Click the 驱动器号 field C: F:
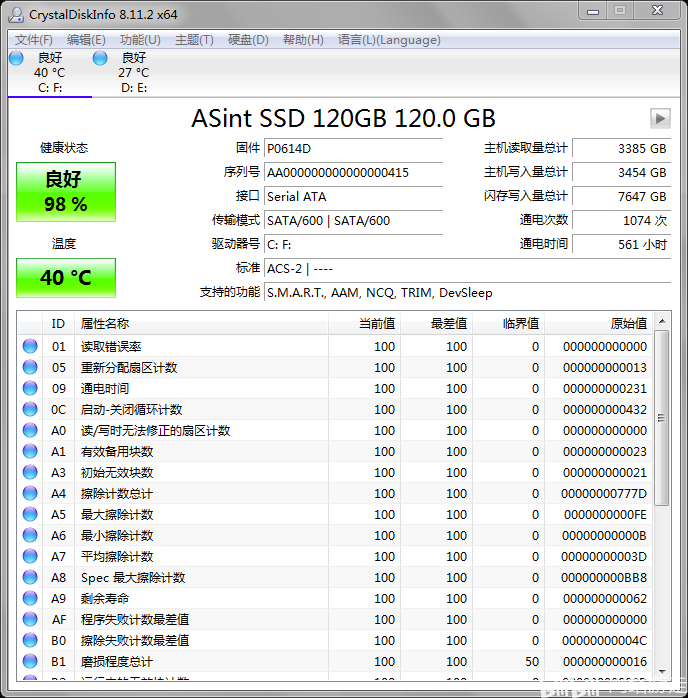This screenshot has height=698, width=688. coord(353,245)
